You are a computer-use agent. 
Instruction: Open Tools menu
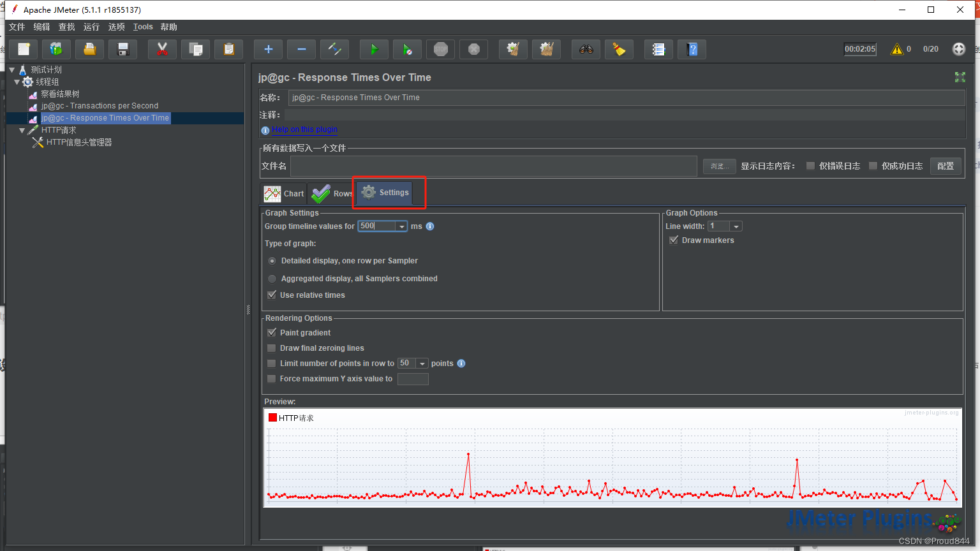coord(143,27)
